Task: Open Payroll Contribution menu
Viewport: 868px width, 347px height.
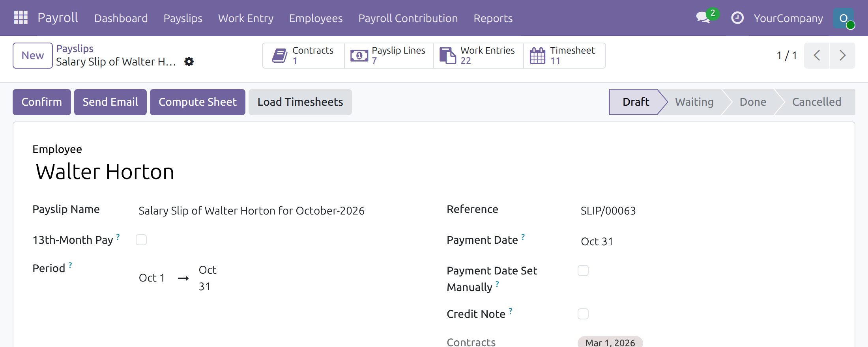Action: (408, 18)
